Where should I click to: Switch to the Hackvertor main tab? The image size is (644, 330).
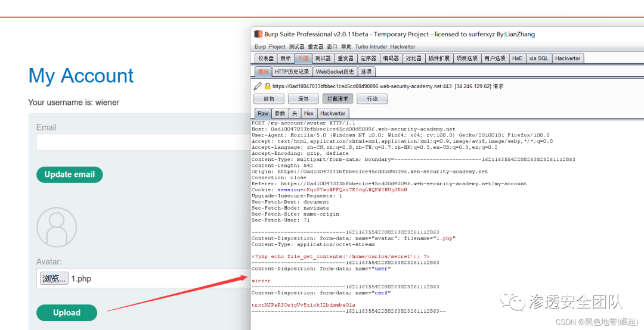click(568, 58)
